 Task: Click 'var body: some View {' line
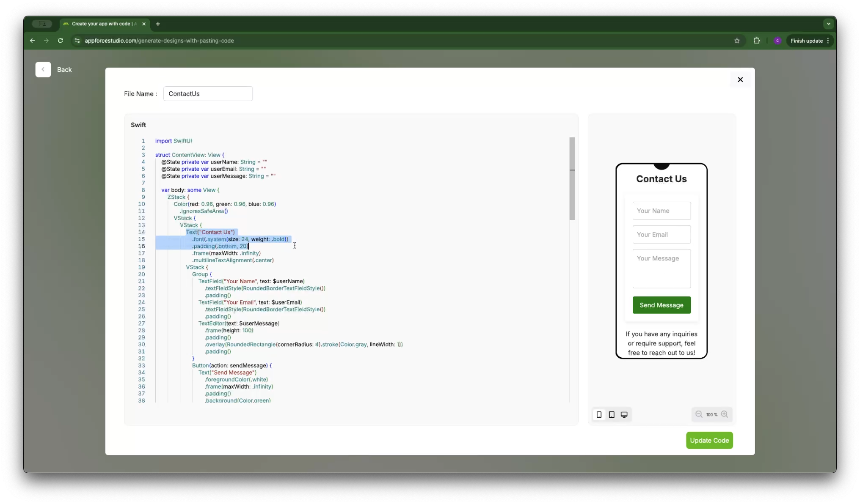(x=190, y=190)
